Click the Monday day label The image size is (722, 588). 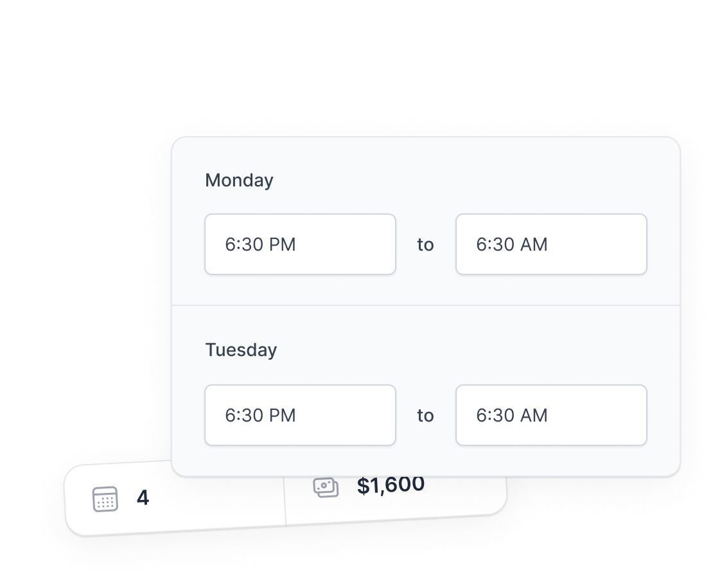coord(239,180)
